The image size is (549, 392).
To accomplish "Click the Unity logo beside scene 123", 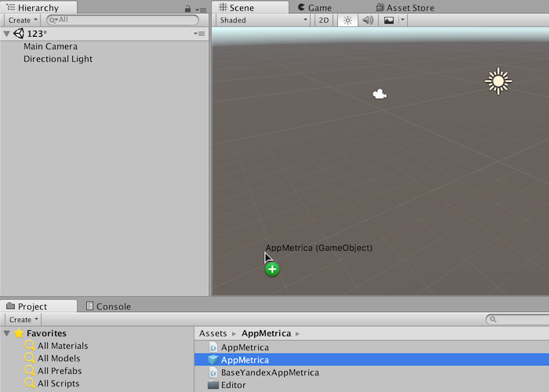I will point(19,34).
